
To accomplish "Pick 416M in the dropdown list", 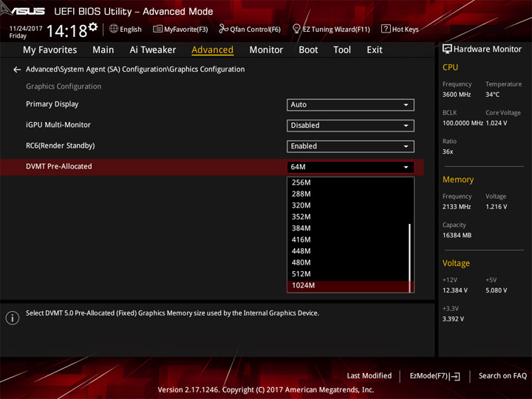I will pyautogui.click(x=348, y=240).
